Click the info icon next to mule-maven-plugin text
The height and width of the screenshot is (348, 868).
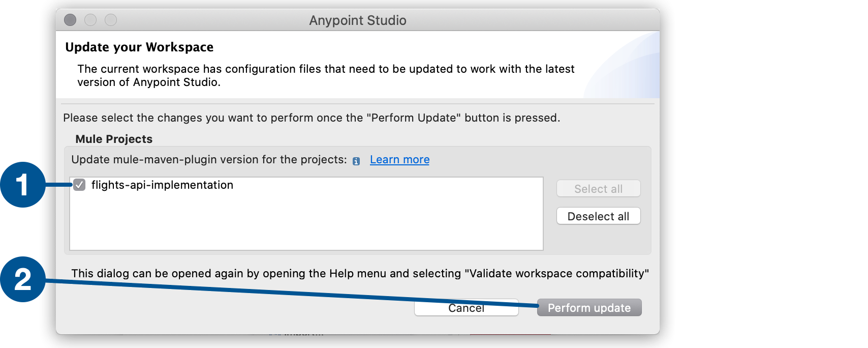(x=356, y=160)
